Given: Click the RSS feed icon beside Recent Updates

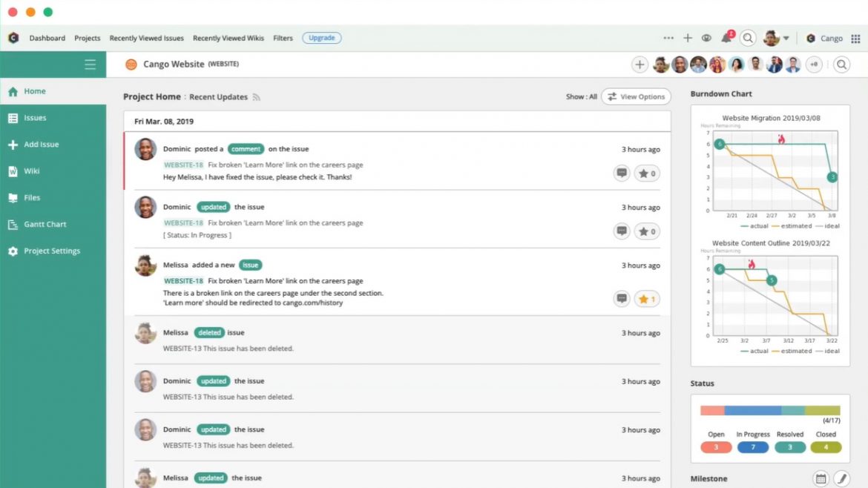Looking at the screenshot, I should click(x=256, y=96).
